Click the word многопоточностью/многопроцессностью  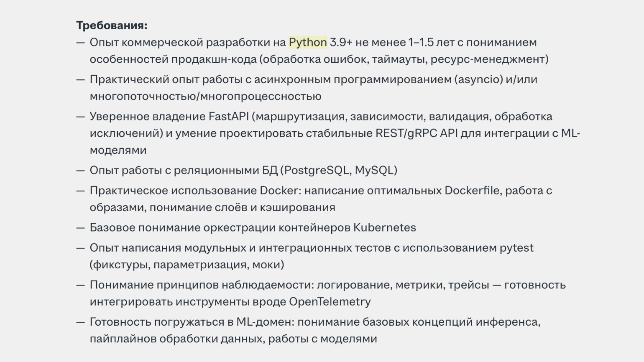pyautogui.click(x=206, y=96)
